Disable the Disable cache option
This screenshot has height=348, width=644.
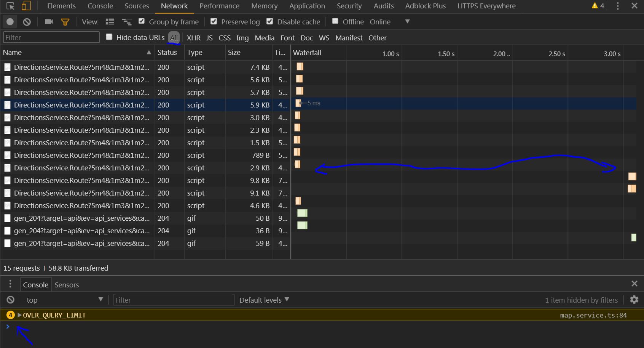coord(270,21)
